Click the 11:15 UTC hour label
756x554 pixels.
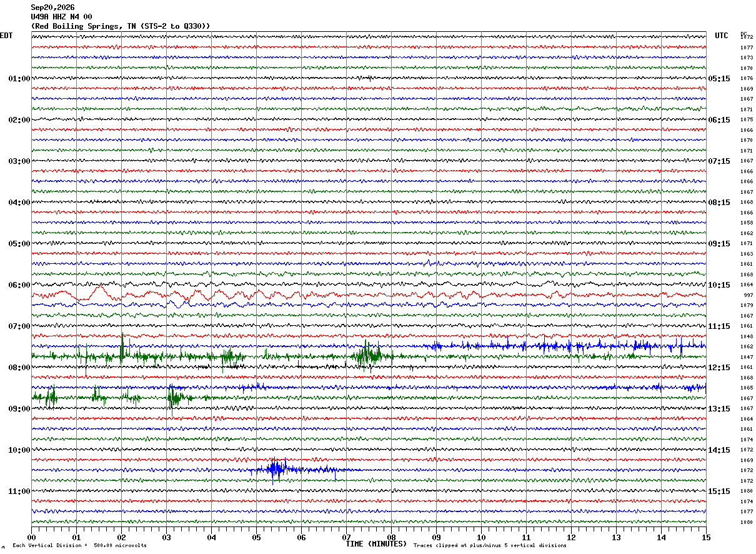point(719,326)
